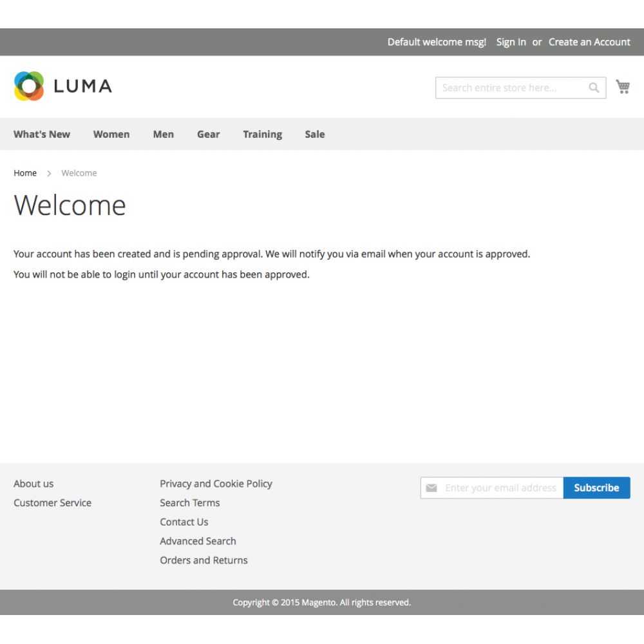Go to Advanced Search link
The image size is (644, 644).
coord(198,541)
